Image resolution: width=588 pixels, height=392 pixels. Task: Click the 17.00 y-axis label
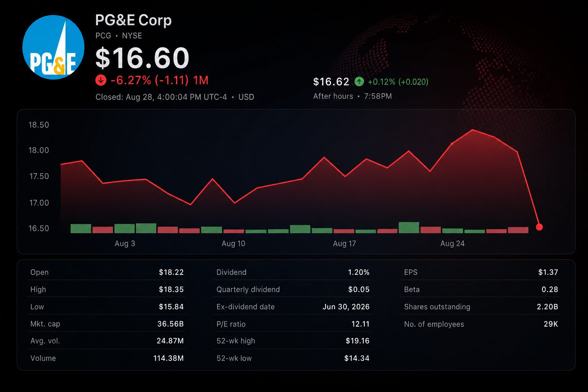(x=39, y=203)
